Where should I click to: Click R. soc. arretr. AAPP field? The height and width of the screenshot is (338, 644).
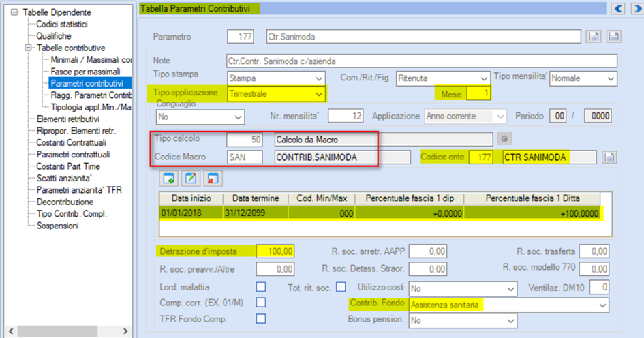[428, 251]
